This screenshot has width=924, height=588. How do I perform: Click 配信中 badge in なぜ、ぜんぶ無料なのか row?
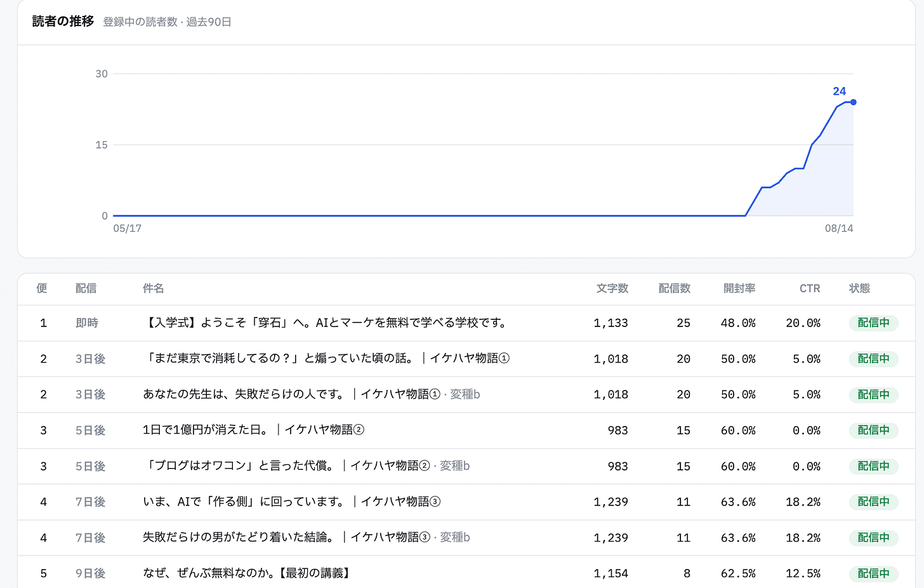click(873, 573)
